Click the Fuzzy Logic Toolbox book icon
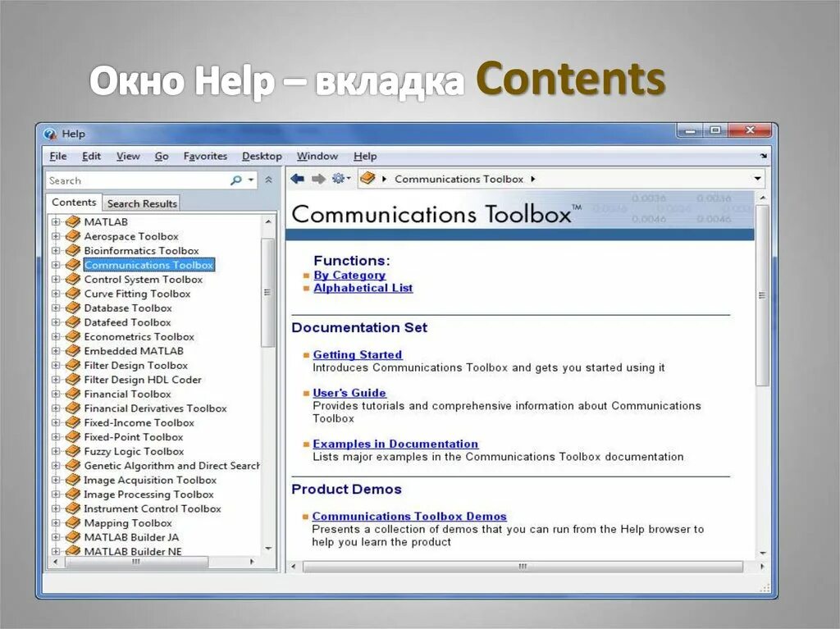Image resolution: width=840 pixels, height=629 pixels. [x=72, y=451]
